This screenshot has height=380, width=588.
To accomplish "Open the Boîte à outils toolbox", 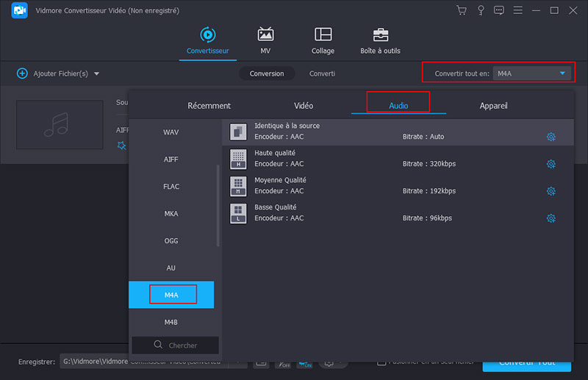I will [380, 41].
